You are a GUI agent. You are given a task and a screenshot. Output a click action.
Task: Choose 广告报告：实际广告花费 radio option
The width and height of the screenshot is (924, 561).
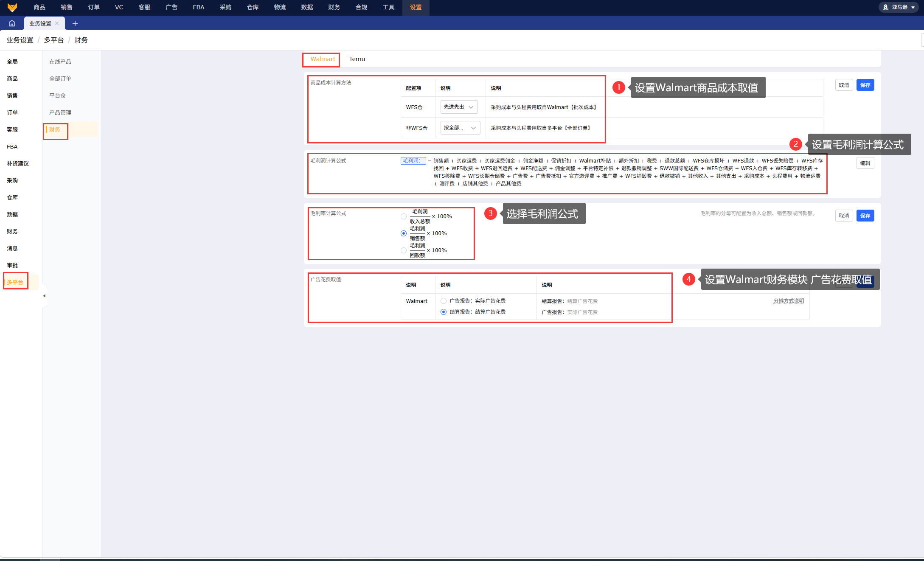(444, 301)
